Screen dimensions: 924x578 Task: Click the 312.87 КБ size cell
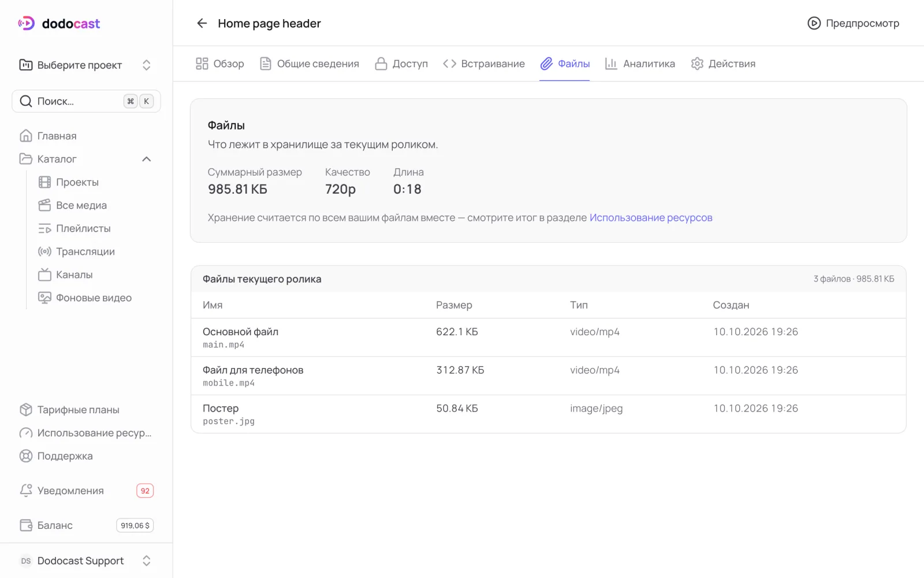(x=460, y=370)
